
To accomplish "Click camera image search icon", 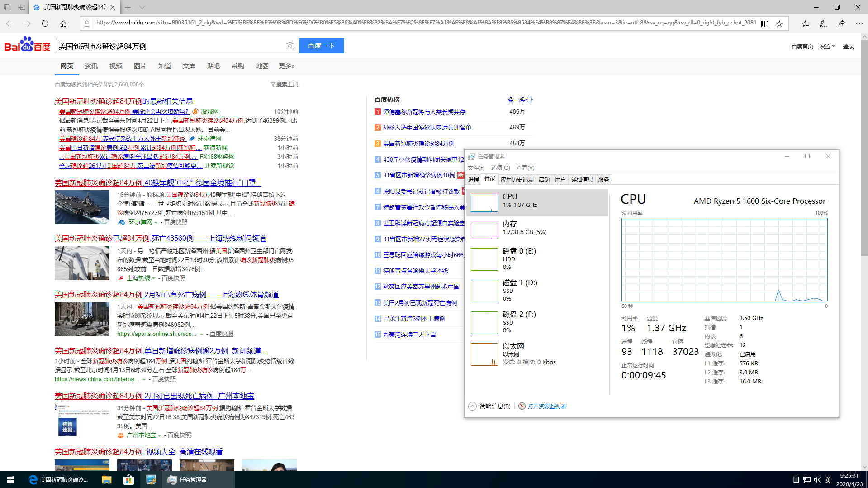I will point(290,46).
